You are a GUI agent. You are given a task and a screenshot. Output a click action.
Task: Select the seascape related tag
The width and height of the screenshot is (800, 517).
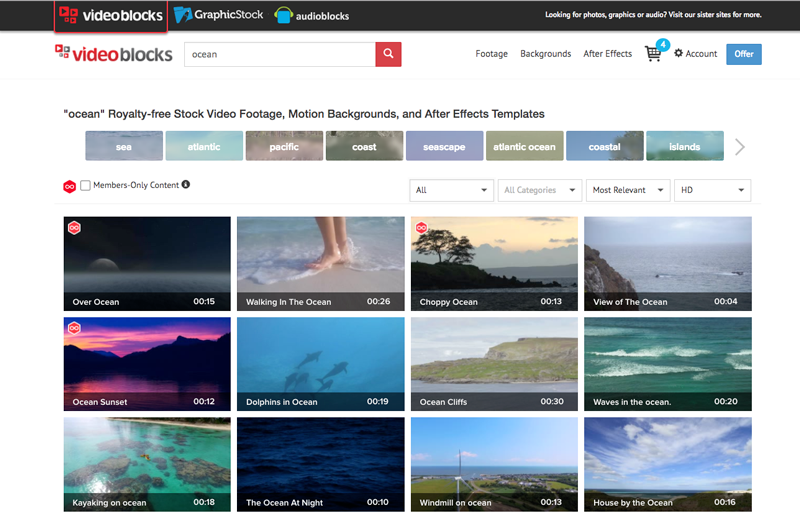coord(444,146)
